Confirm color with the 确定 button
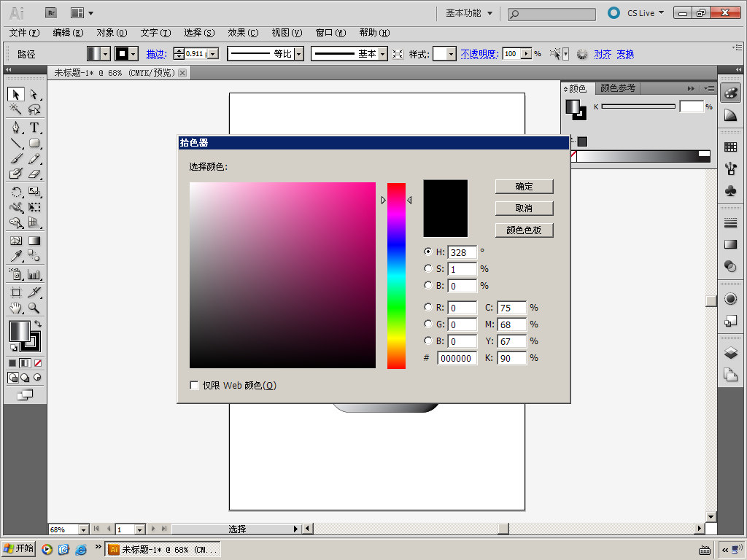Viewport: 747px width, 560px height. (x=524, y=187)
